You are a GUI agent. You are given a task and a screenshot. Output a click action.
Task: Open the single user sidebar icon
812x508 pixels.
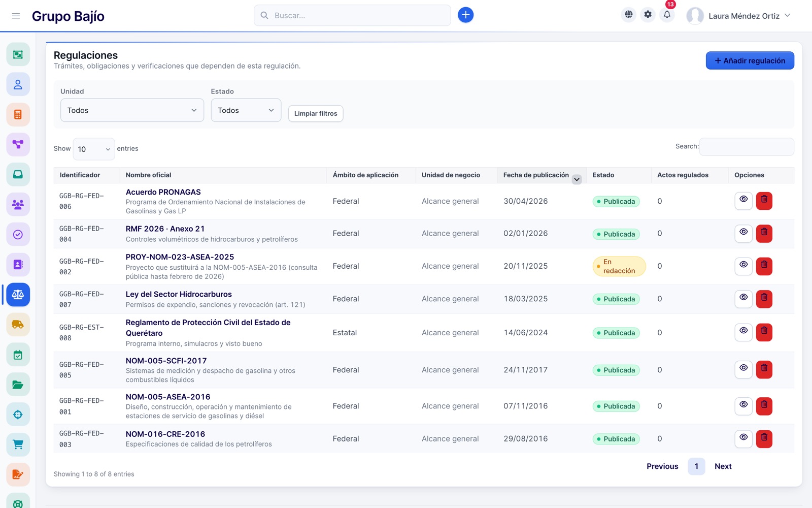click(18, 84)
